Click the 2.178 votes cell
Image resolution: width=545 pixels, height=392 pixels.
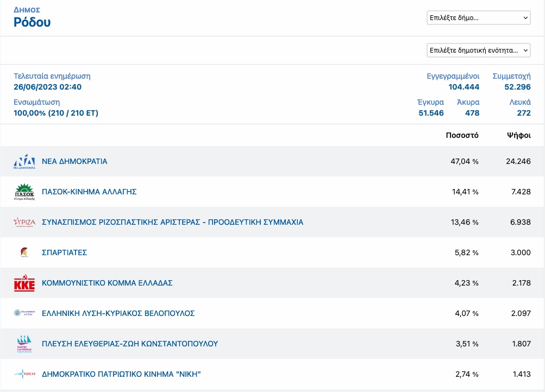click(x=522, y=283)
